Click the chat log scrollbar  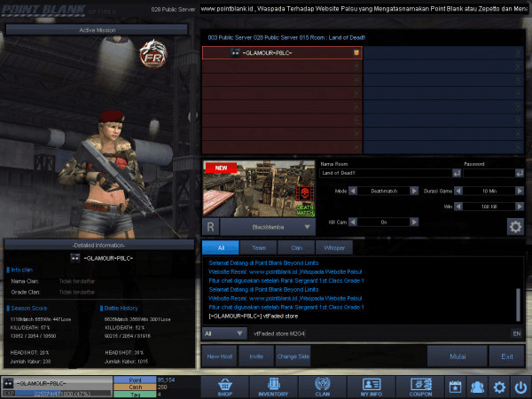[518, 305]
